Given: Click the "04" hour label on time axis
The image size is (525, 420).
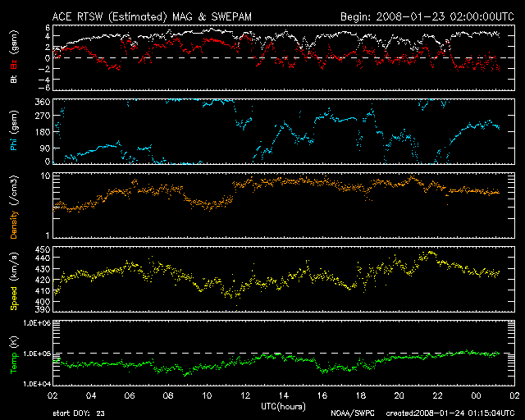Looking at the screenshot, I should click(x=91, y=395).
